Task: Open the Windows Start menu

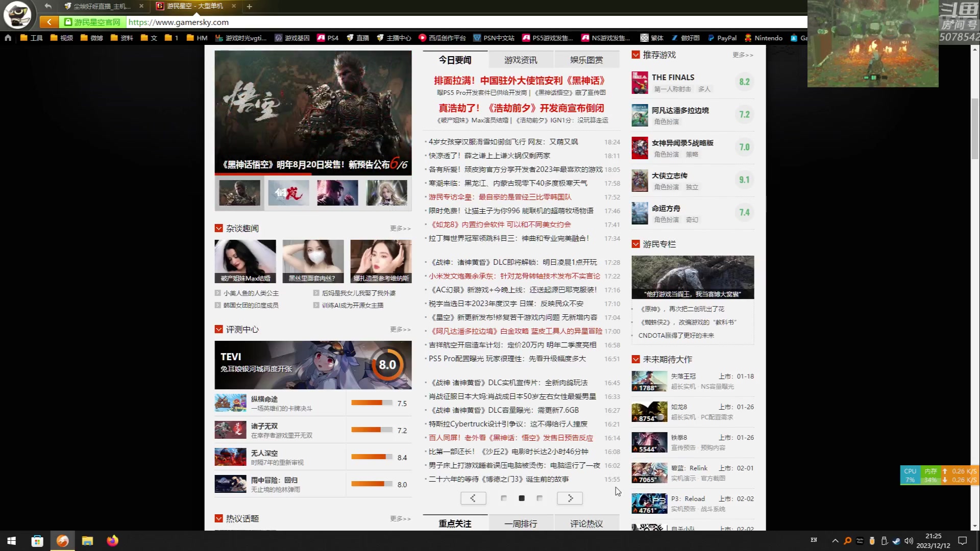Action: 11,541
